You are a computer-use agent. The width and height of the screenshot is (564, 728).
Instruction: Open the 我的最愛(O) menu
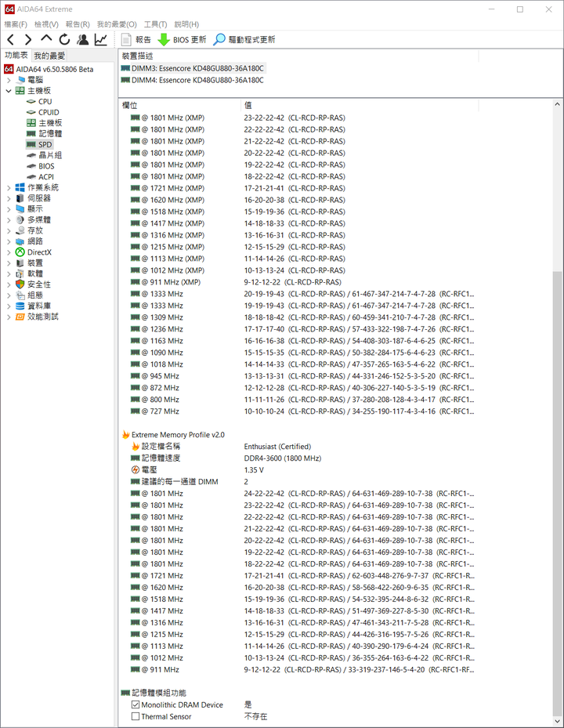click(x=117, y=24)
